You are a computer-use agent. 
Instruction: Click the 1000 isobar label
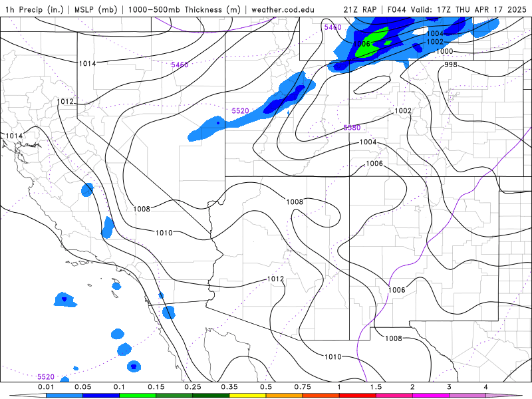pyautogui.click(x=444, y=51)
